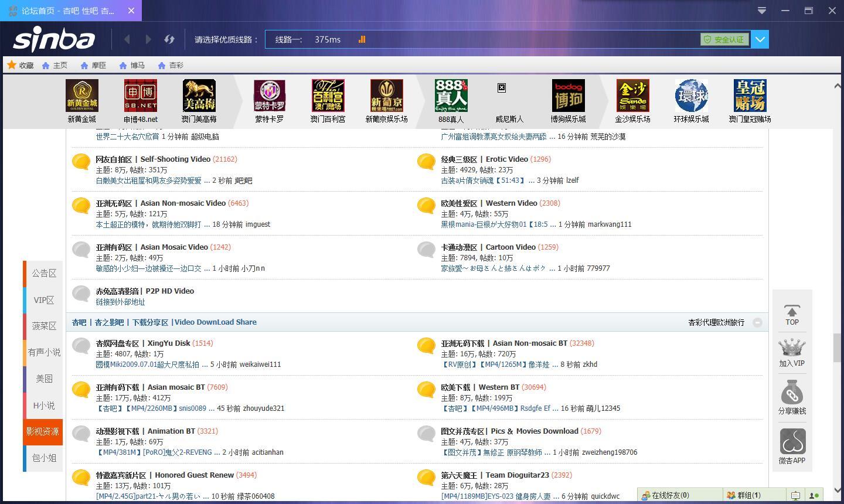
Task: Switch to the 有声小说 sidebar tab
Action: 44,352
